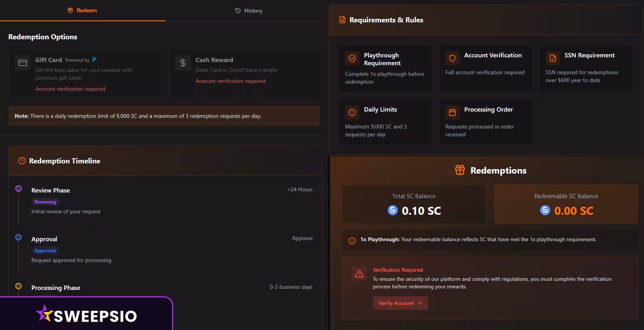Click 'Debit Card or Direct bank transfer' text
Viewport: 644px width, 330px height.
[x=236, y=70]
